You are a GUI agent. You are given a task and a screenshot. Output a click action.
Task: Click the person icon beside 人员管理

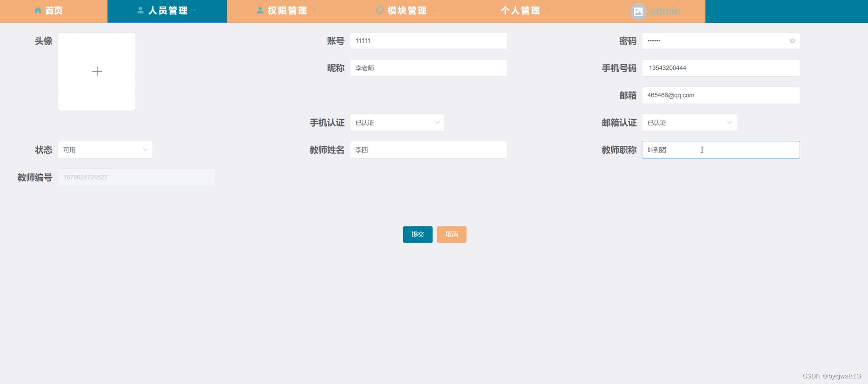click(140, 10)
